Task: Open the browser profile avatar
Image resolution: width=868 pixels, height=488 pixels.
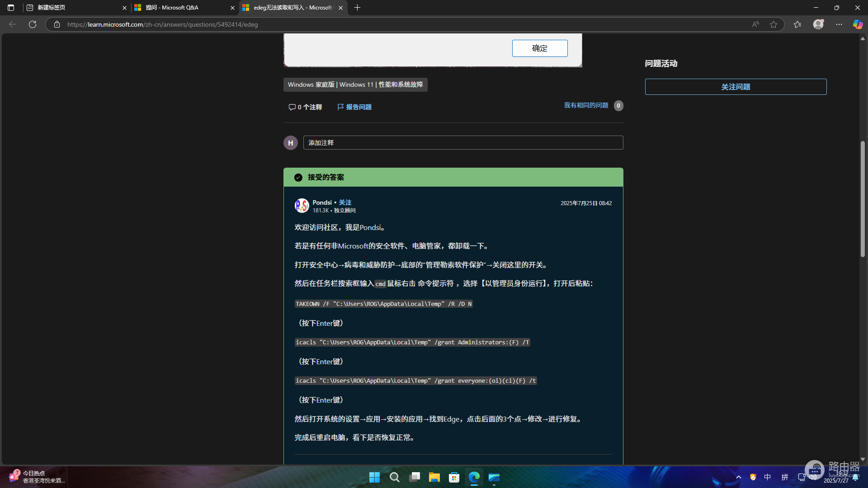Action: click(x=818, y=24)
